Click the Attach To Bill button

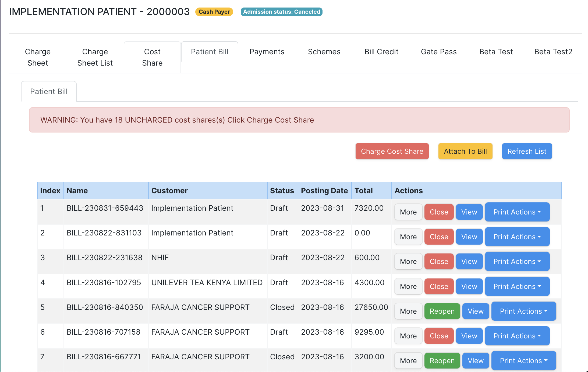click(465, 151)
